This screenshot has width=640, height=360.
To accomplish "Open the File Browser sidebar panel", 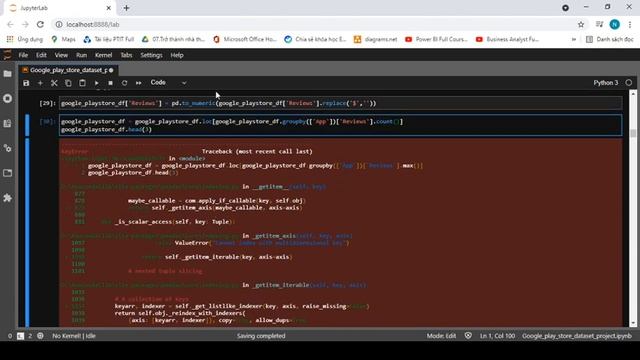I will [7, 74].
